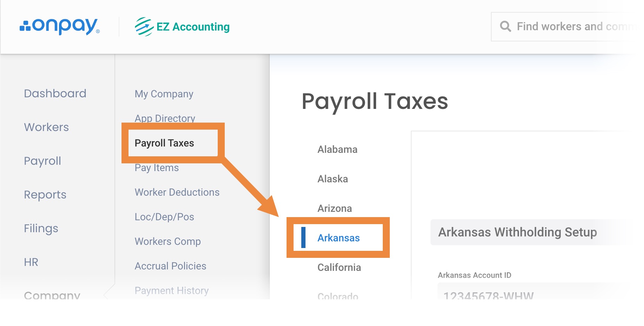Open the Workers Comp page

tap(168, 241)
